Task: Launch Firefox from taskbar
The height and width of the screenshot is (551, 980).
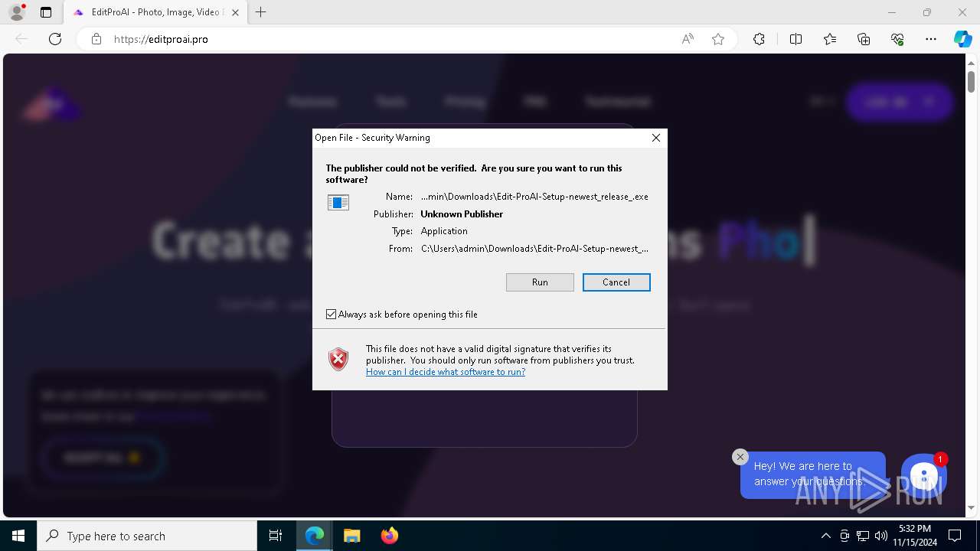Action: pos(389,536)
